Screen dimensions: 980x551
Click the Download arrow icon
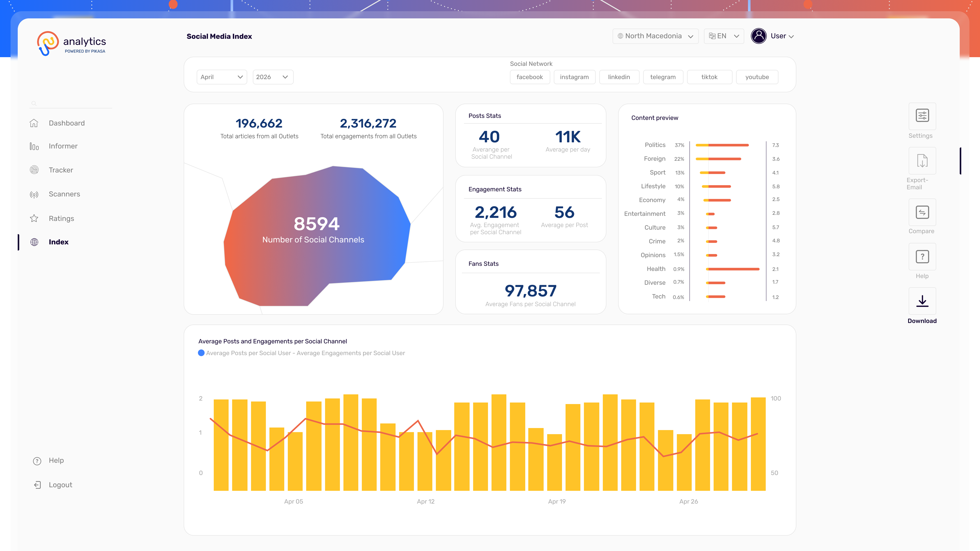coord(922,301)
